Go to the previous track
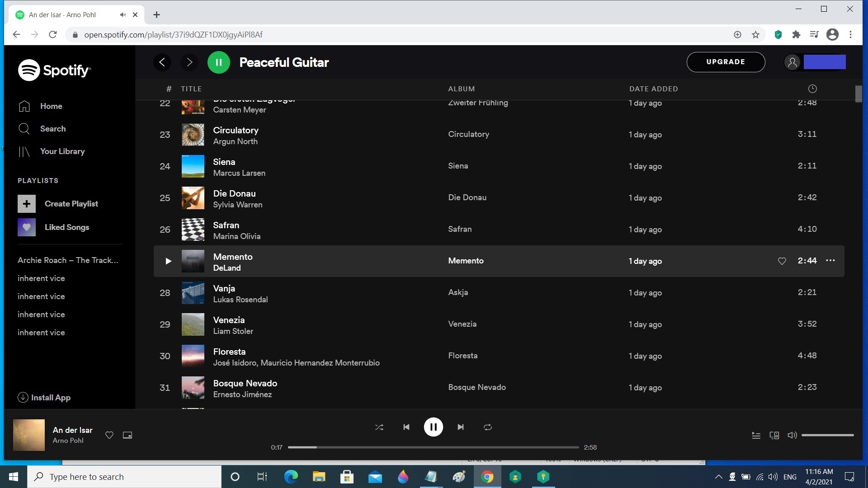 [x=406, y=427]
